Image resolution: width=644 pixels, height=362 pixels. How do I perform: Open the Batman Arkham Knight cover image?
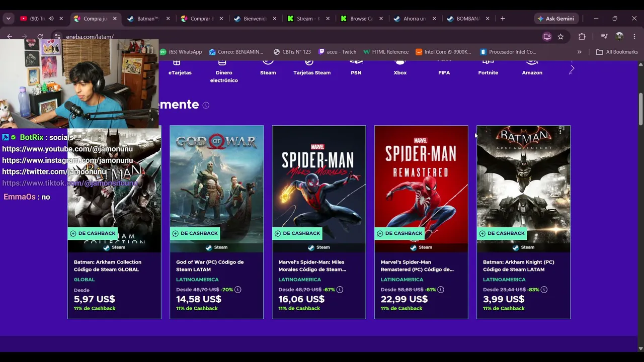point(523,189)
